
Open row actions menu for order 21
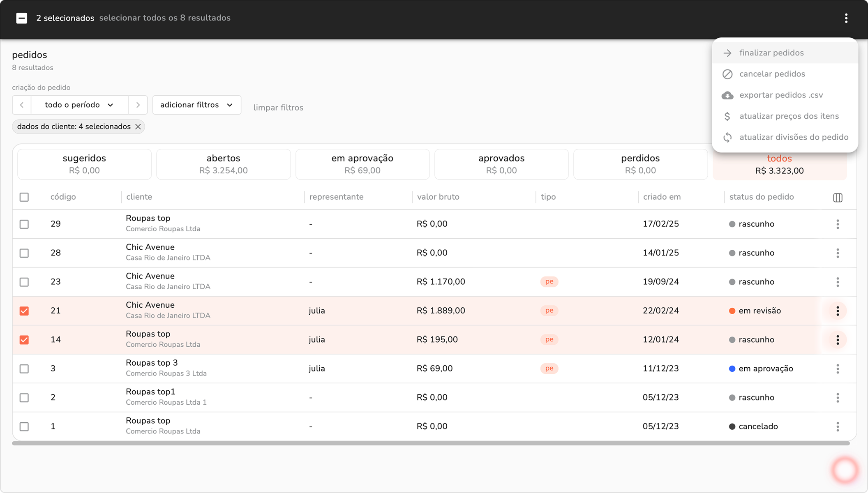click(838, 311)
